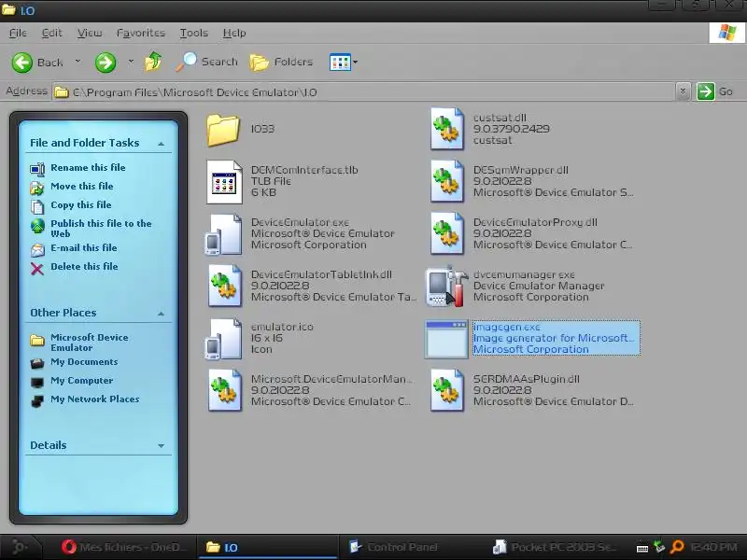Switch to Pocket PC 2003 taskbar item

(x=555, y=547)
